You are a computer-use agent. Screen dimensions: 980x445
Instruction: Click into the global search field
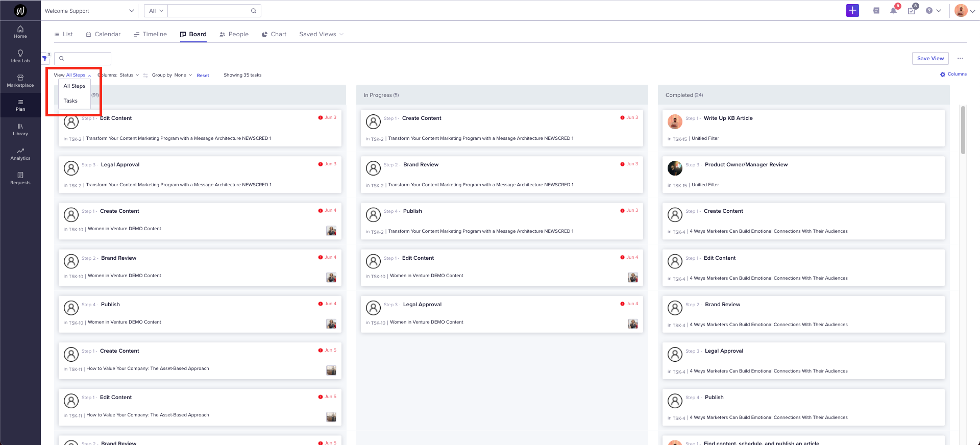pos(208,11)
